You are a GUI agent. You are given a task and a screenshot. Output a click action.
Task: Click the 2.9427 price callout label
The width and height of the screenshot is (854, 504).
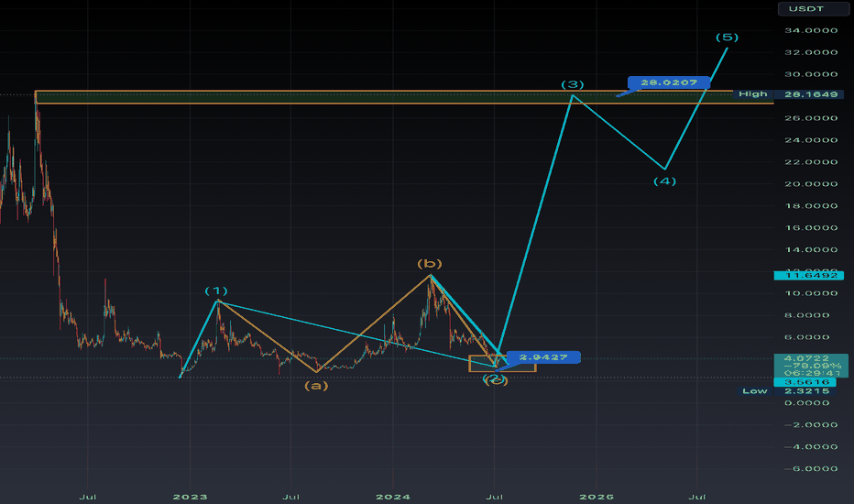(543, 357)
